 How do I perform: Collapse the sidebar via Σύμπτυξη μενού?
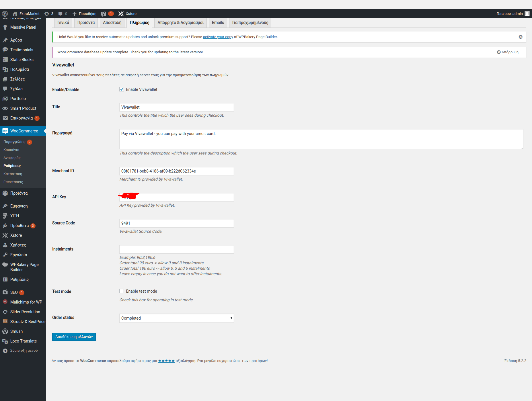[24, 350]
